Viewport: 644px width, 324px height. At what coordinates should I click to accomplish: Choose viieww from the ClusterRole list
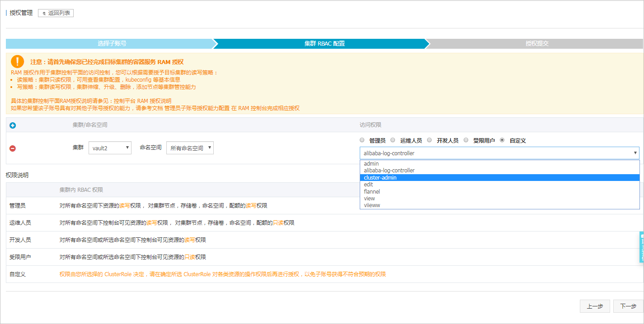point(499,205)
